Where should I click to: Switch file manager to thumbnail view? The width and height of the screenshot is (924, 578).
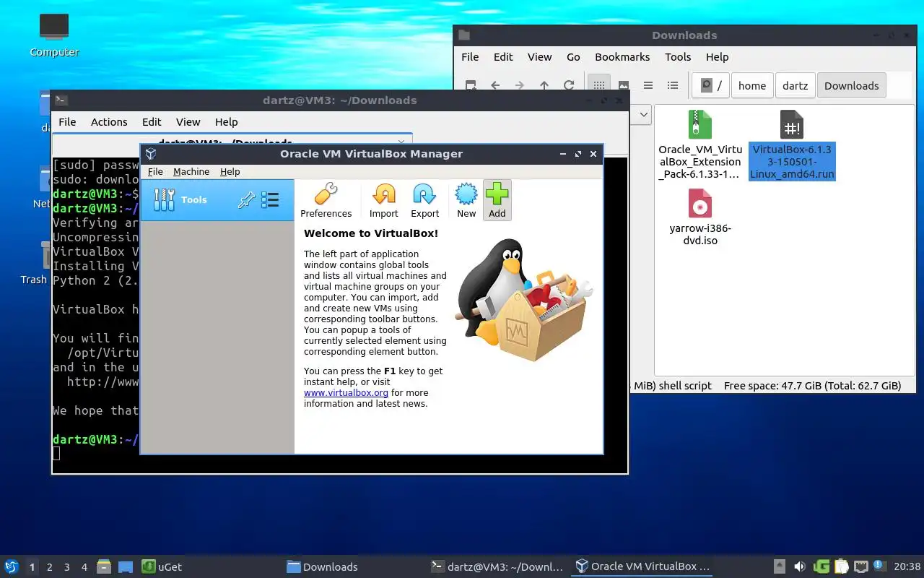[624, 85]
